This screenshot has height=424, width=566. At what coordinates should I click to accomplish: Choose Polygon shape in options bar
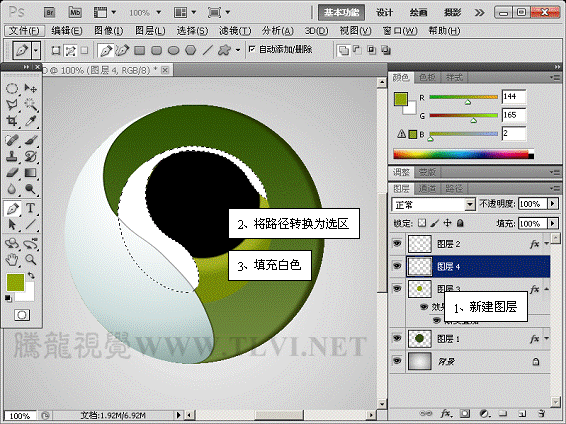[x=191, y=50]
